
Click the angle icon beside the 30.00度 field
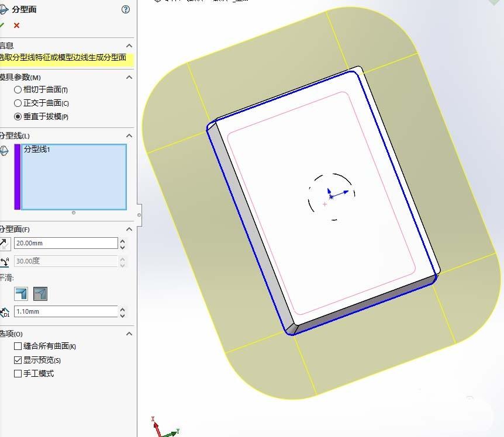coord(4,262)
